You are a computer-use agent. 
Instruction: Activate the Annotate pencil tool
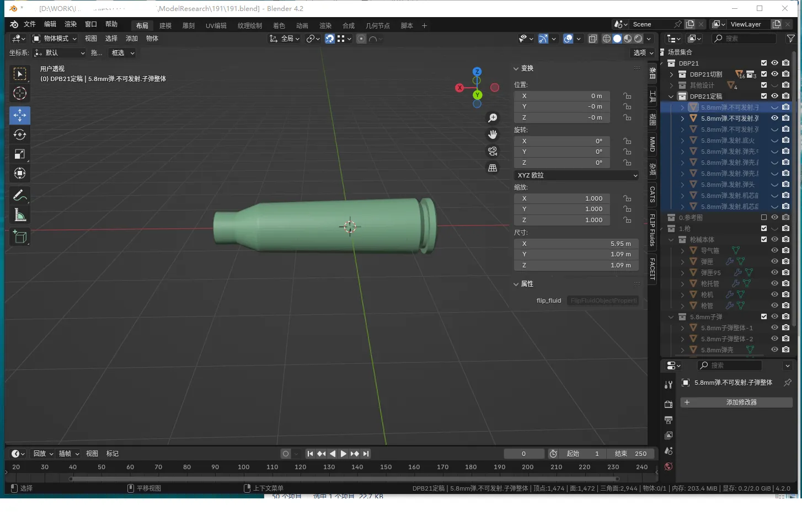[20, 195]
